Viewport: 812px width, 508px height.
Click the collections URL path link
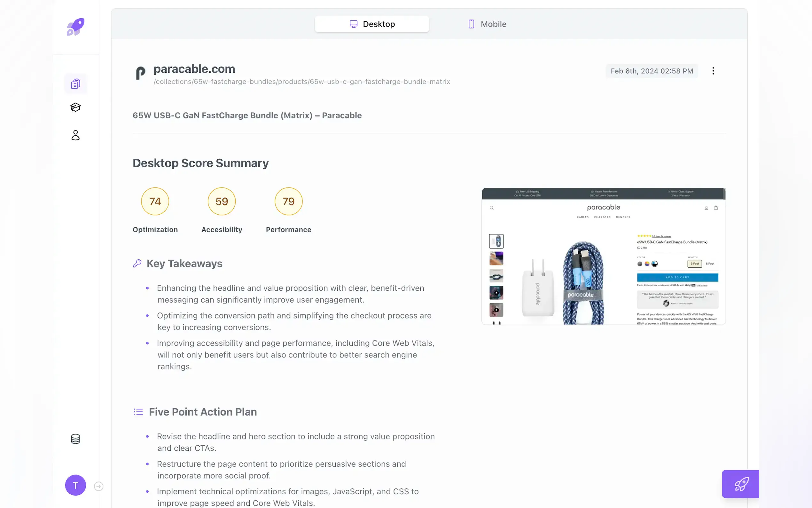[x=302, y=82]
